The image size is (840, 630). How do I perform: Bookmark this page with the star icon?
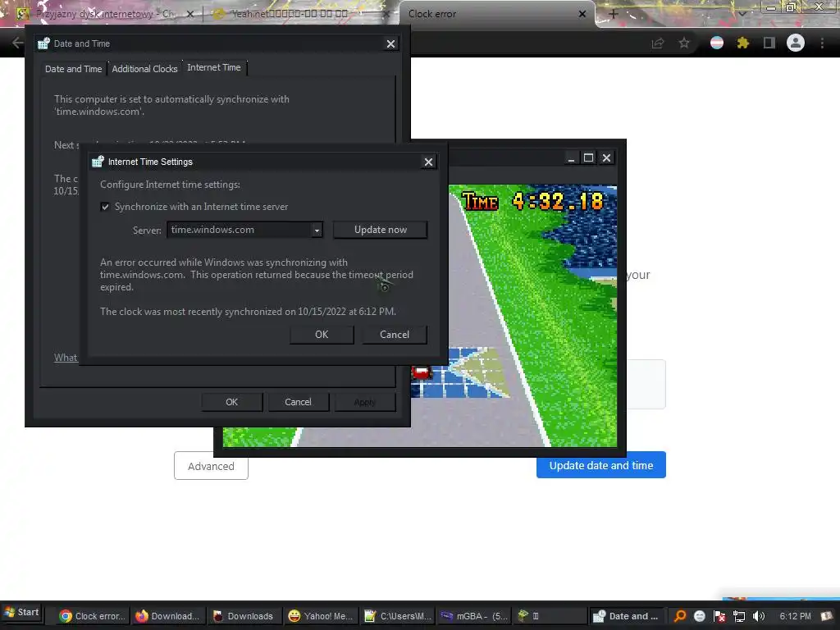684,43
